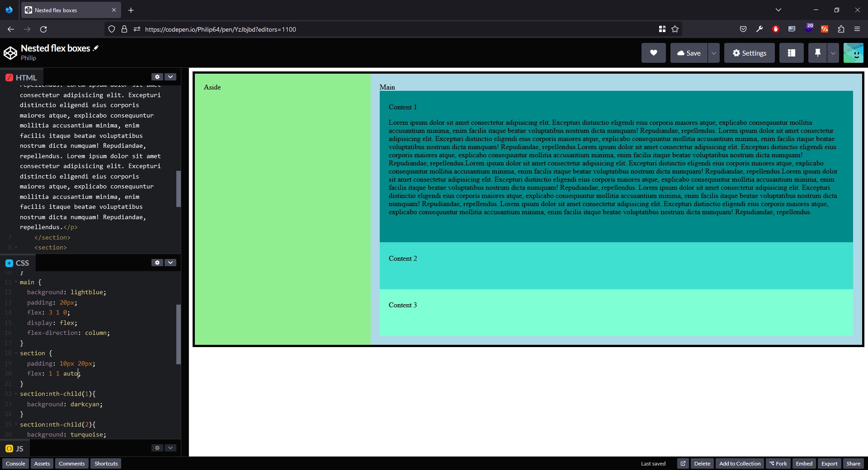
Task: Click the flex: 1 1 auto line
Action: click(x=53, y=374)
